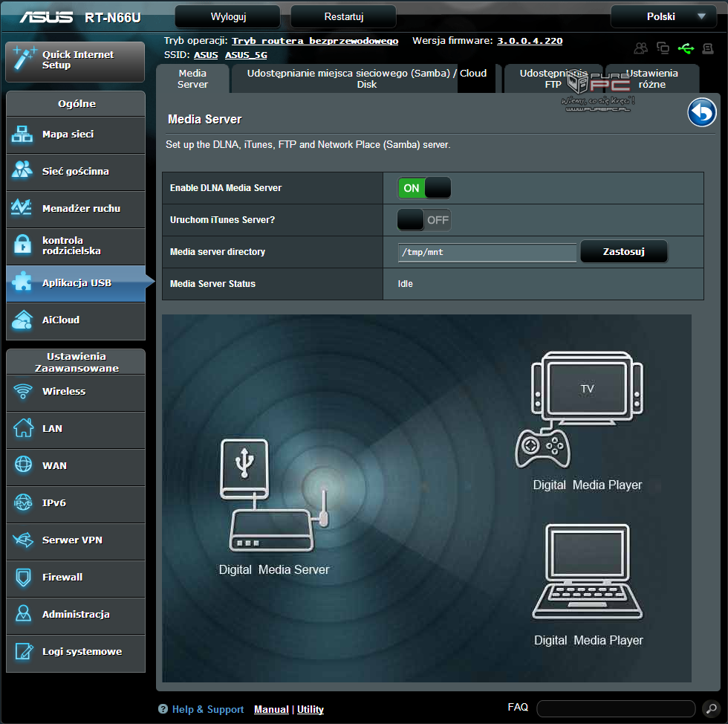Click the kontrola rodzicielska padlock icon
This screenshot has height=724, width=728.
click(22, 244)
